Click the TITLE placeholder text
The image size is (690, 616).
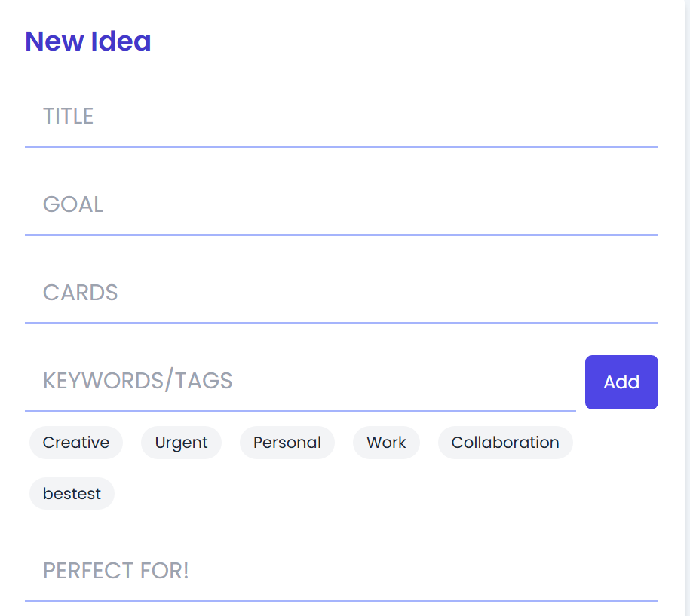[x=68, y=116]
